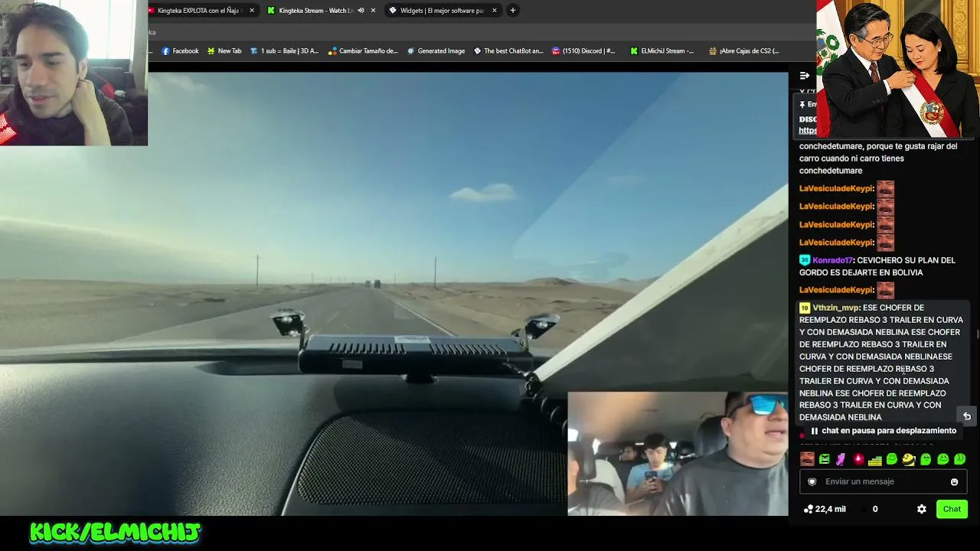The width and height of the screenshot is (980, 551).
Task: Insert the laughing man face quick emote
Action: point(807,459)
